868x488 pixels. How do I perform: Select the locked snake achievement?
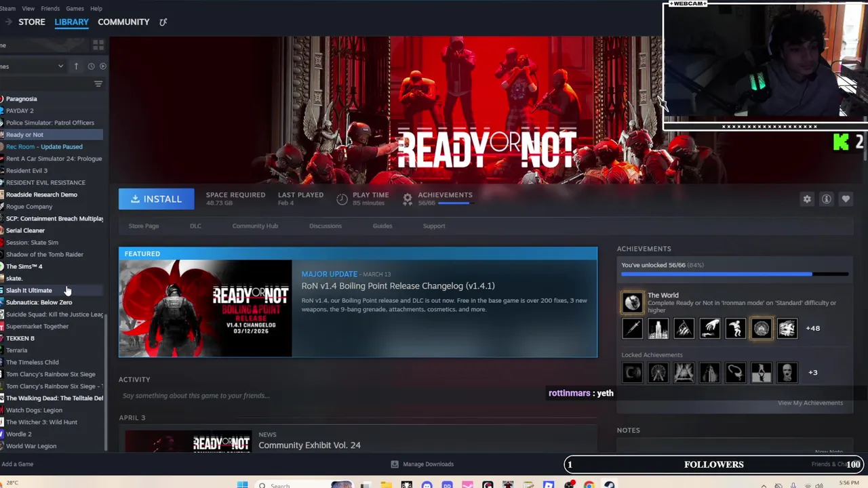735,372
